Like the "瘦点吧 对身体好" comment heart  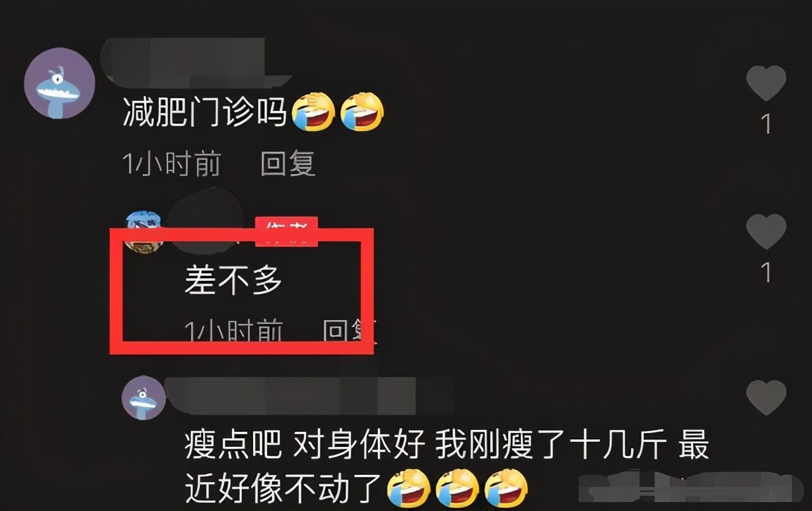pos(766,397)
